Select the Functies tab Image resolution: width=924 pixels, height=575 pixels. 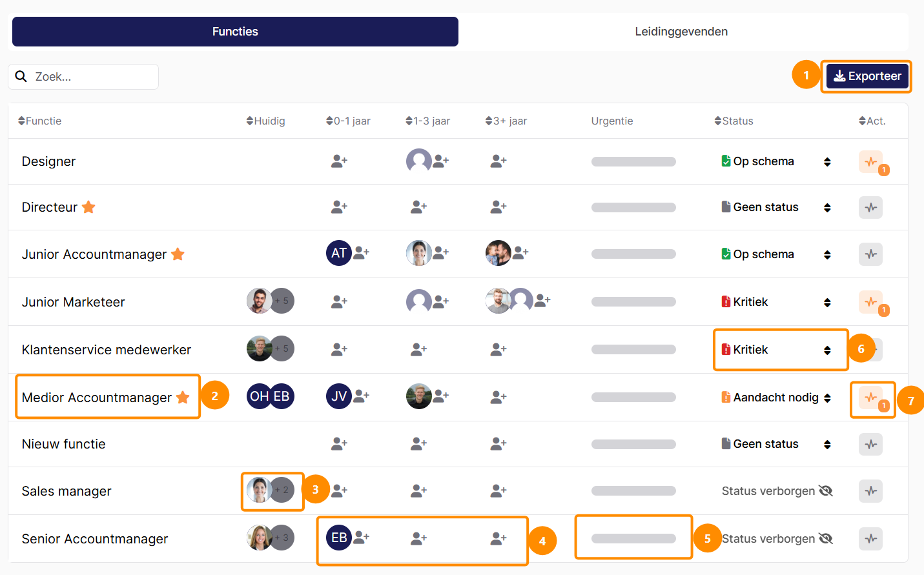coord(235,32)
